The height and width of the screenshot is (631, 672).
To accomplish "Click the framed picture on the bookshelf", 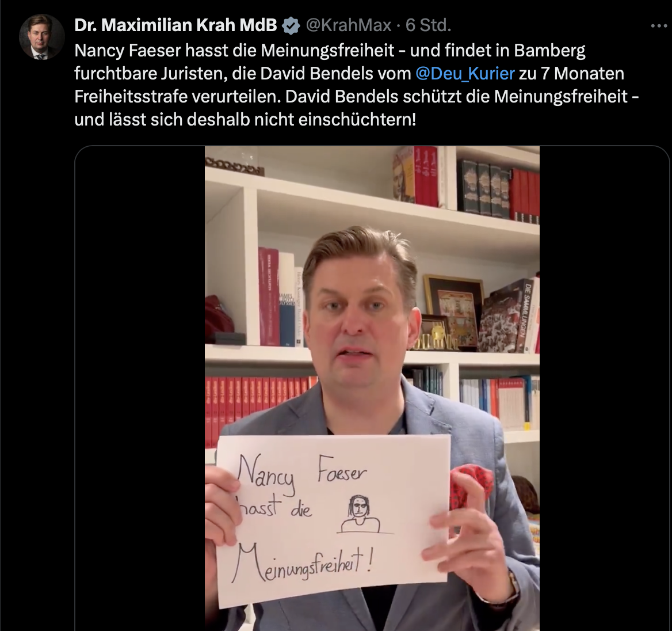I will coord(452,309).
